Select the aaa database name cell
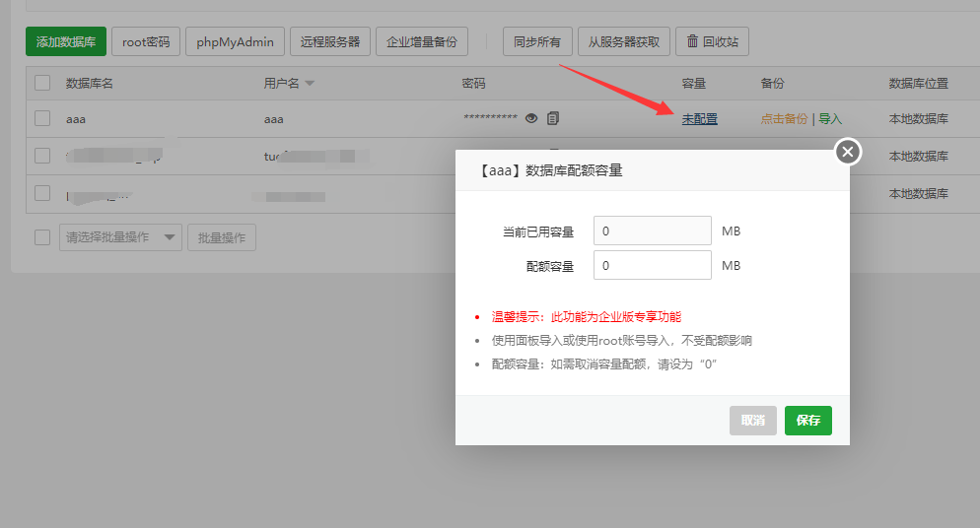Image resolution: width=980 pixels, height=528 pixels. pyautogui.click(x=76, y=119)
